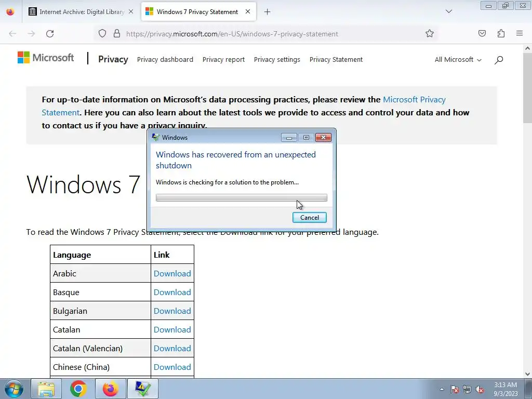Open the Extensions puzzle icon

501,33
